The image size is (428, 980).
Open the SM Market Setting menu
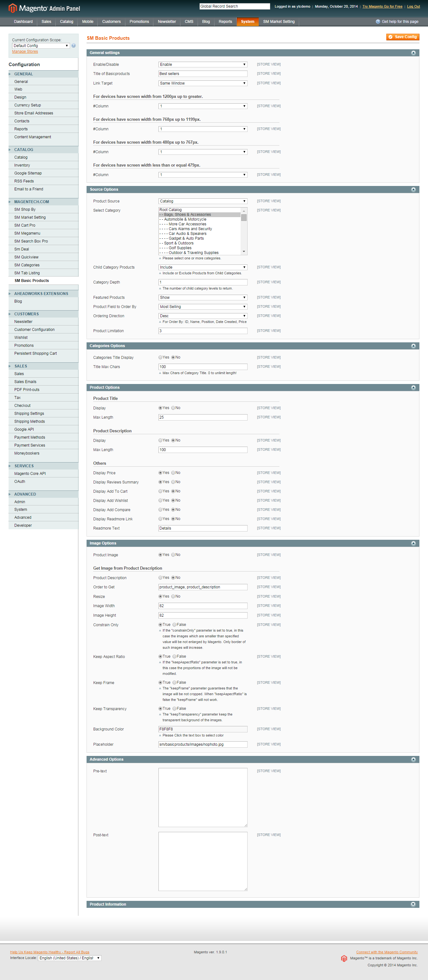(x=279, y=22)
